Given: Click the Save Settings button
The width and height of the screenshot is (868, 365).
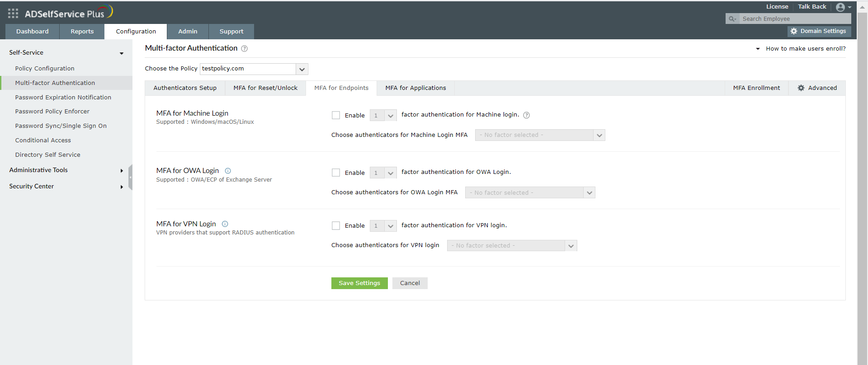Looking at the screenshot, I should pos(359,283).
